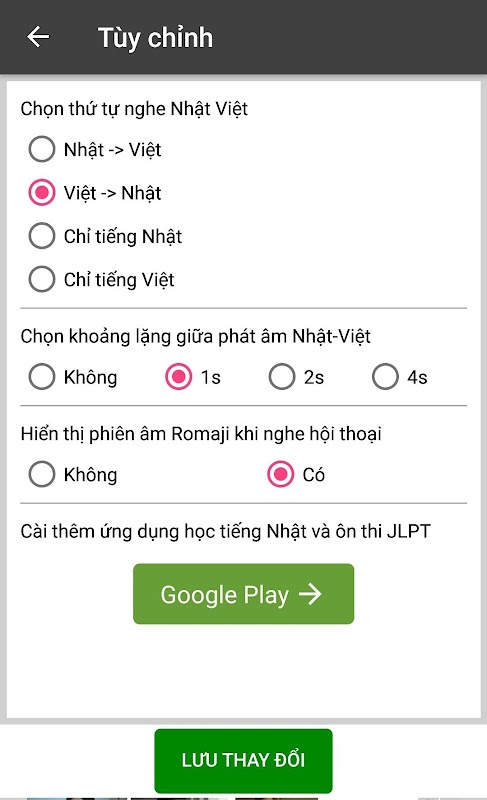This screenshot has width=487, height=800.
Task: Click the Tùy chỉnh header title
Action: (156, 38)
